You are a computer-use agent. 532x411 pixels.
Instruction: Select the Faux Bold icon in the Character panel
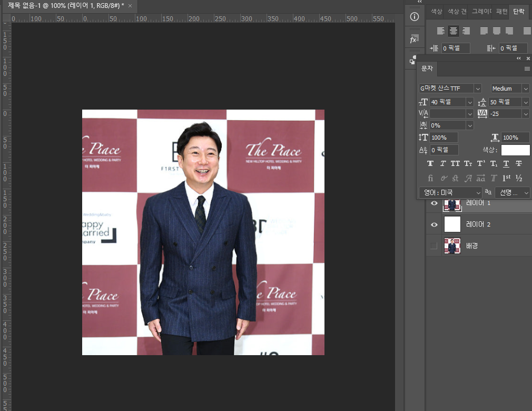[x=430, y=163]
